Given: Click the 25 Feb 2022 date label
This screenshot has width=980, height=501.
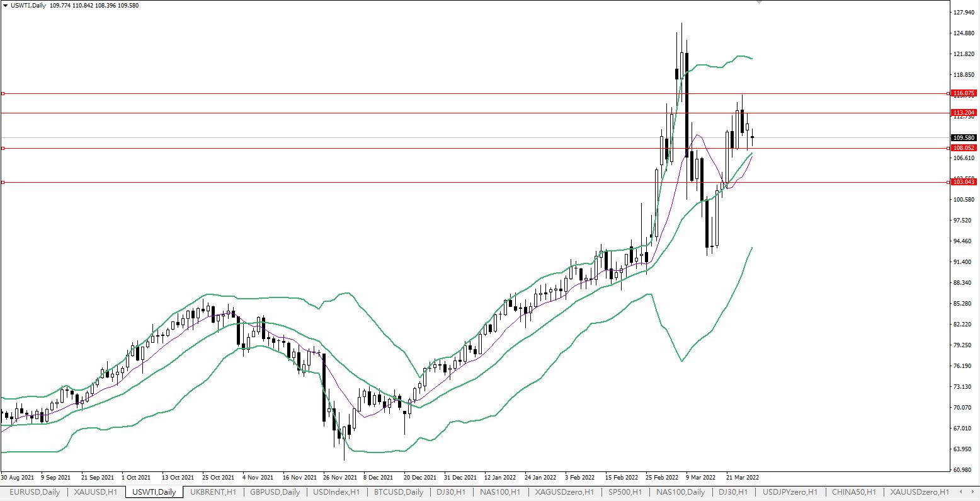Looking at the screenshot, I should tap(662, 478).
